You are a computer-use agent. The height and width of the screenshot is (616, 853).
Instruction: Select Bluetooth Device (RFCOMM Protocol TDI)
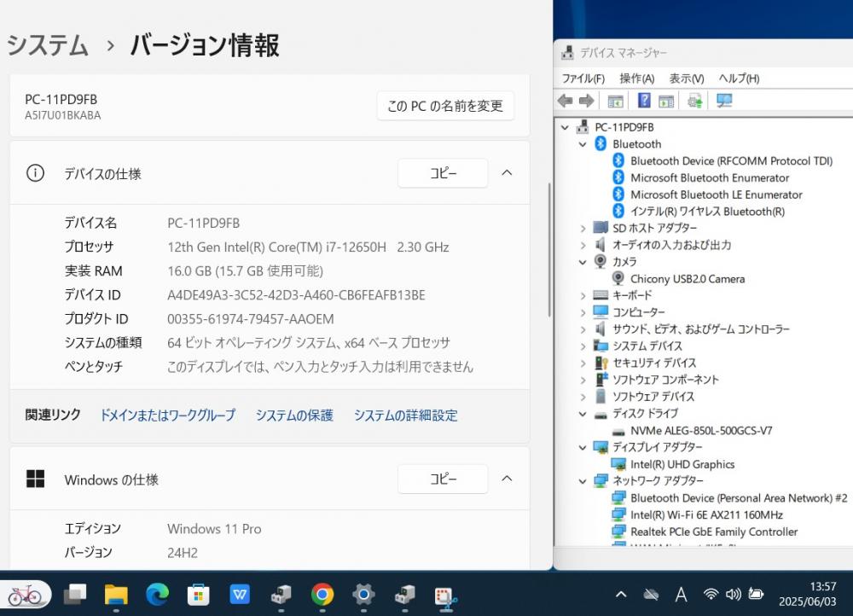pos(731,161)
